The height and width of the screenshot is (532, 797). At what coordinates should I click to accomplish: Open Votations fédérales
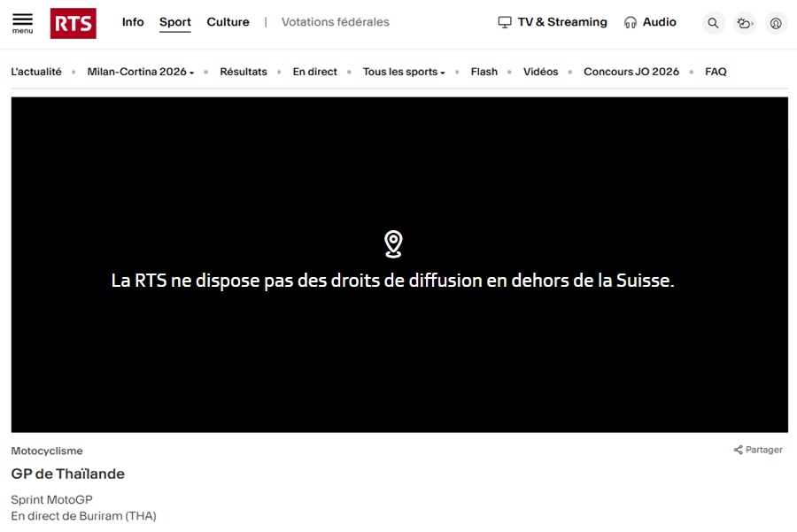coord(335,22)
